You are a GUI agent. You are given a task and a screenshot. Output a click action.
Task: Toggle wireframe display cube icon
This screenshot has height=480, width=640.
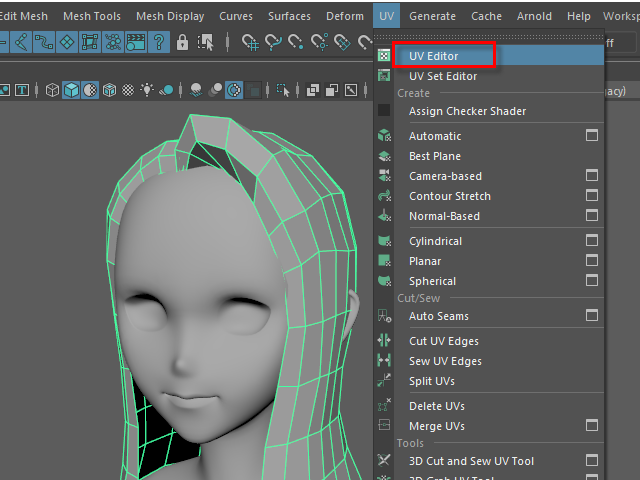pos(53,90)
